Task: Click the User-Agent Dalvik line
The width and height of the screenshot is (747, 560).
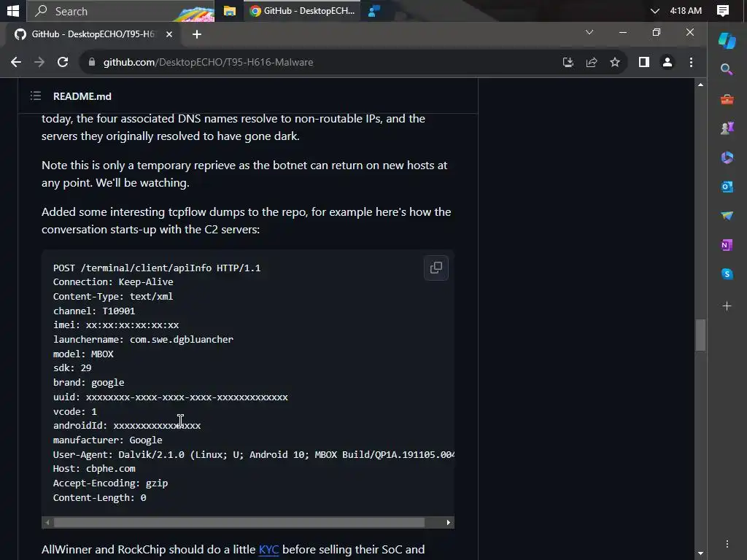Action: coord(253,455)
